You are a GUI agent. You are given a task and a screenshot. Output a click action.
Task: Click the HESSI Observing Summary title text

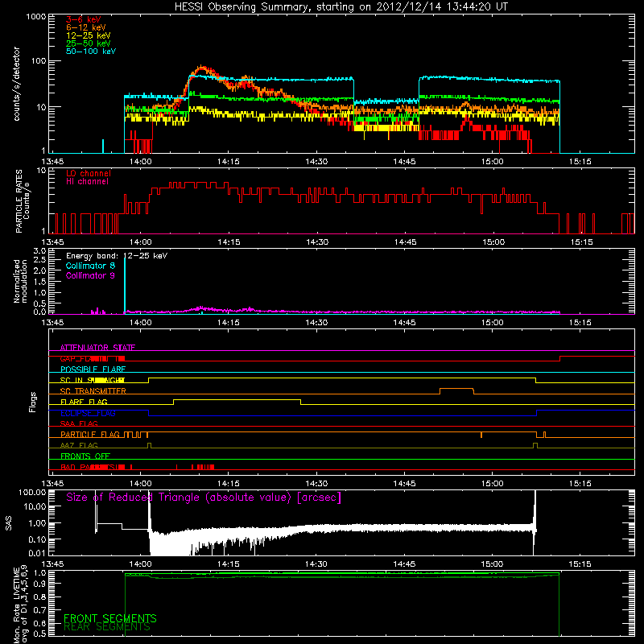coord(341,7)
